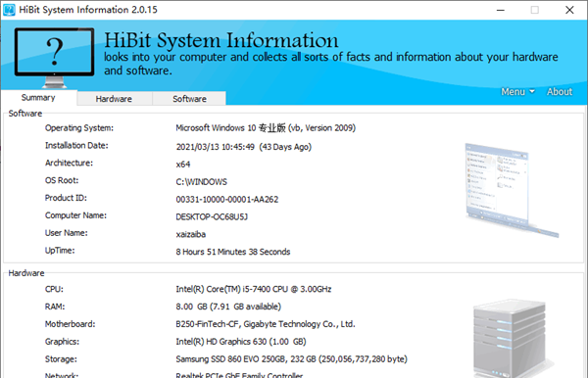
Task: Switch to the Summary tab
Action: pos(38,98)
